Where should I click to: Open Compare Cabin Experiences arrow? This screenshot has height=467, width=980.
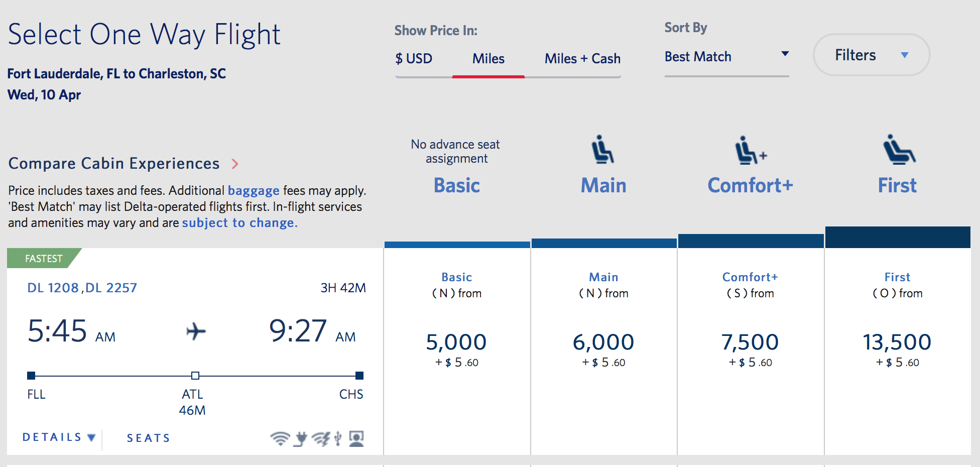click(234, 164)
